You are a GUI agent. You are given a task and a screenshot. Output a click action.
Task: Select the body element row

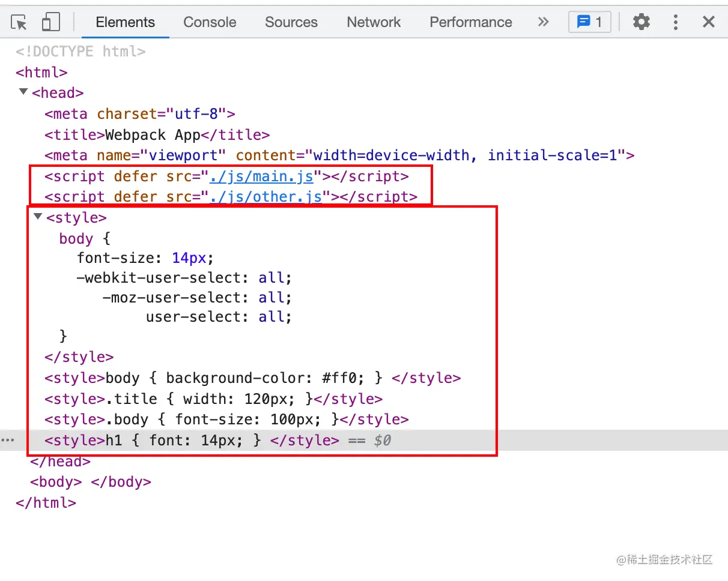pos(91,482)
